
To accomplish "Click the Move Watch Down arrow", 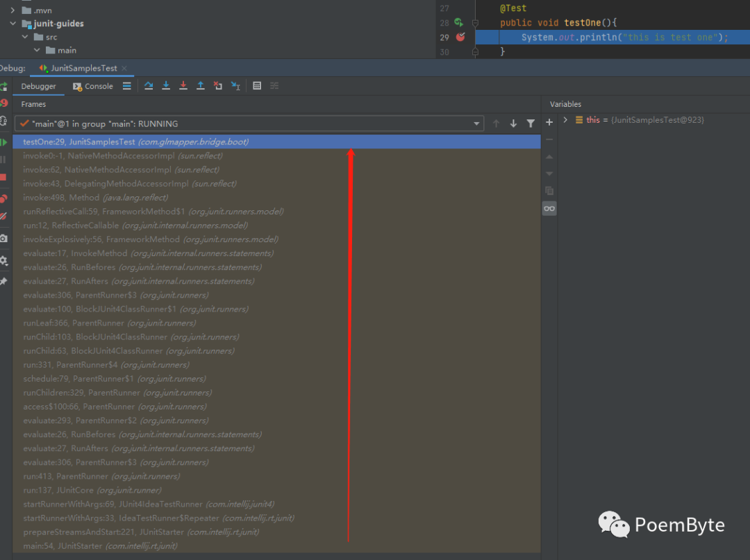I will tap(549, 174).
